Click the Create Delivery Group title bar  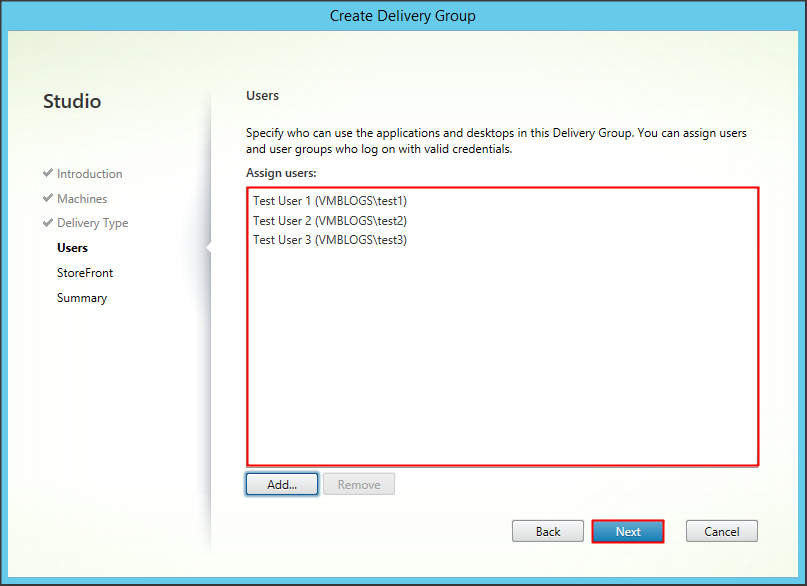(403, 16)
